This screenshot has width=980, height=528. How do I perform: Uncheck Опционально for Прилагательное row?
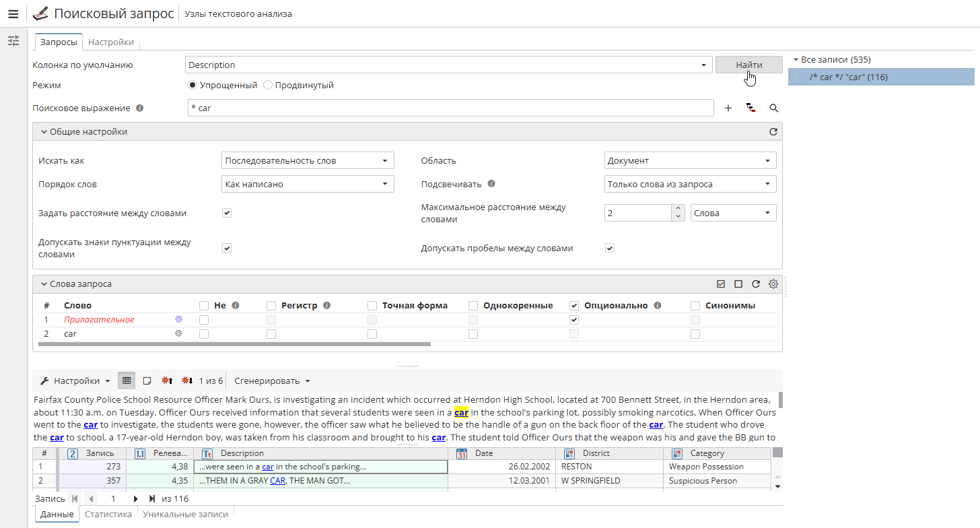pyautogui.click(x=574, y=319)
